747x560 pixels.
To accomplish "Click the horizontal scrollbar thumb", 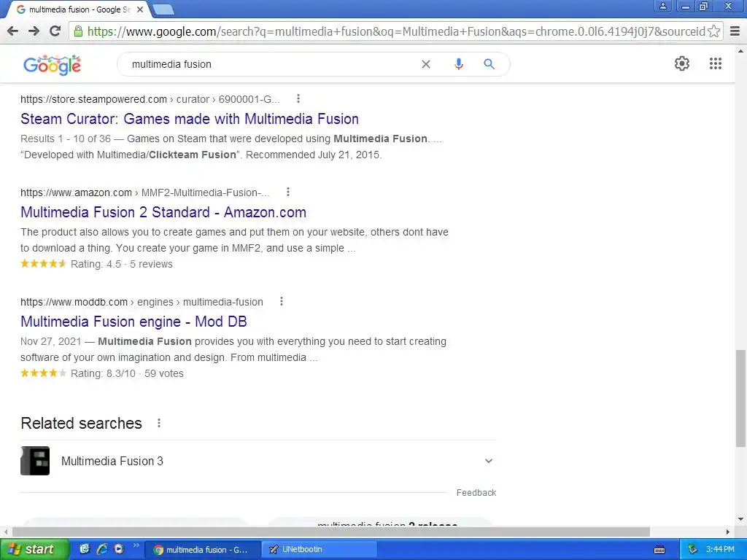I will coord(331,532).
